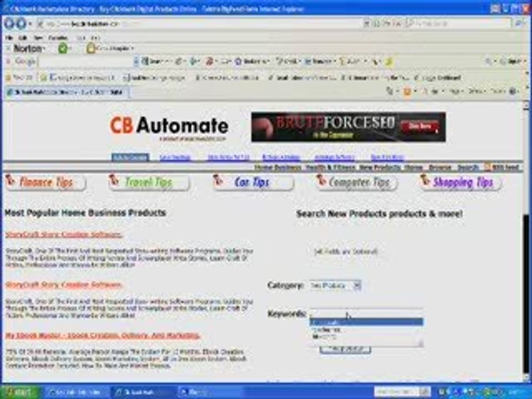Switch to the second taskbar window button

[143, 392]
